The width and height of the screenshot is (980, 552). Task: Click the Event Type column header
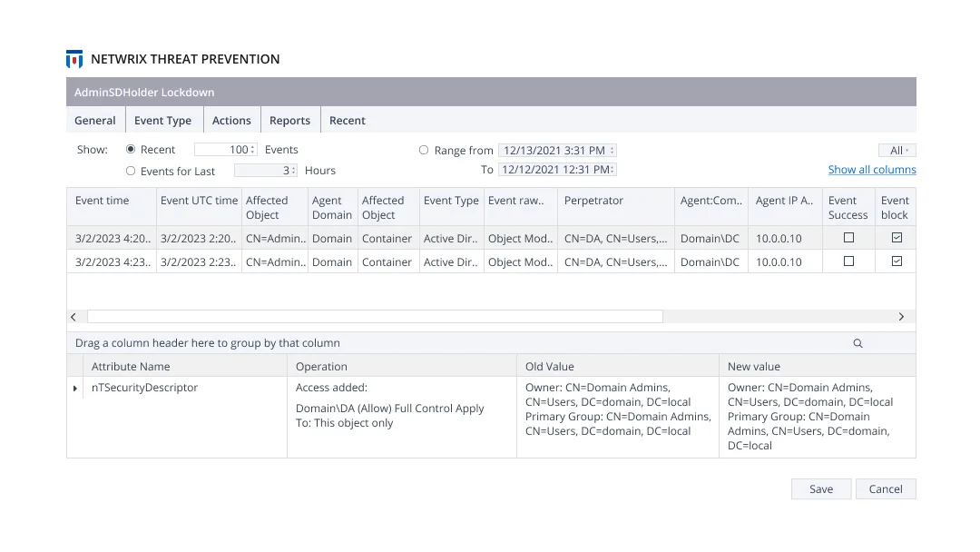pyautogui.click(x=451, y=207)
